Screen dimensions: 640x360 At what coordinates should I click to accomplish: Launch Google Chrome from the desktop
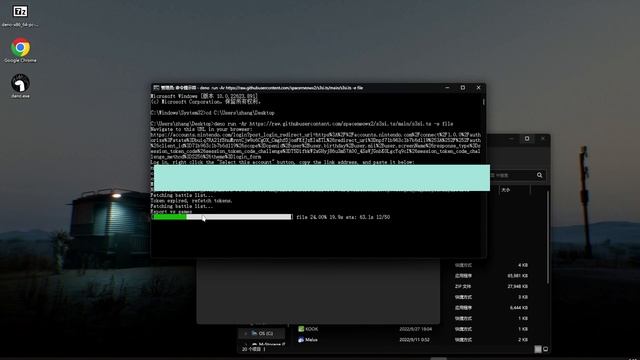(x=20, y=50)
